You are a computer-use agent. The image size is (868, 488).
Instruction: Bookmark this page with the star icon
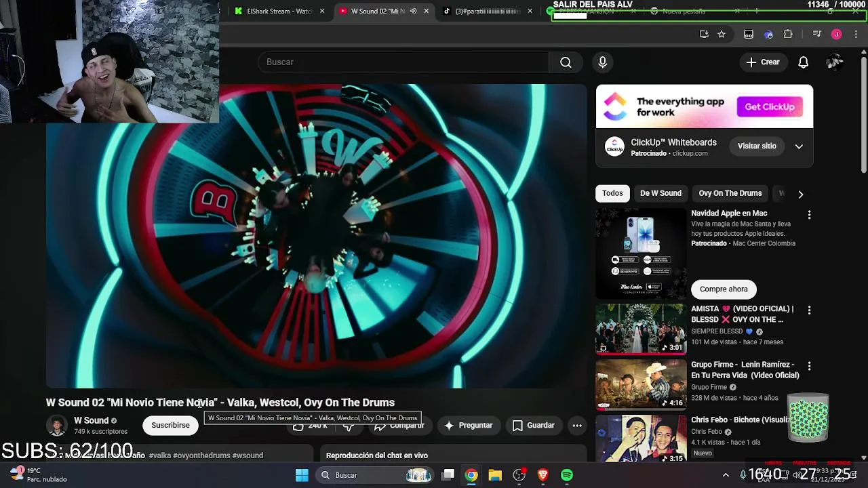(722, 35)
